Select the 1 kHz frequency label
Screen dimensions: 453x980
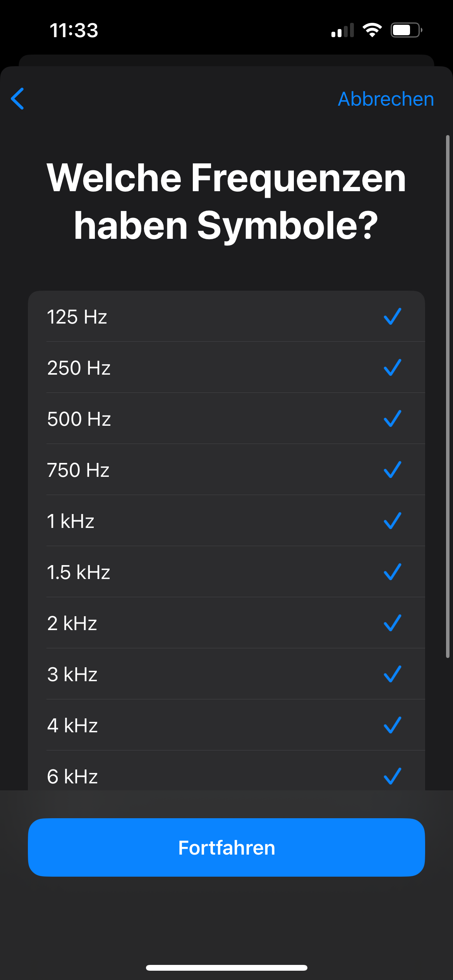[70, 521]
